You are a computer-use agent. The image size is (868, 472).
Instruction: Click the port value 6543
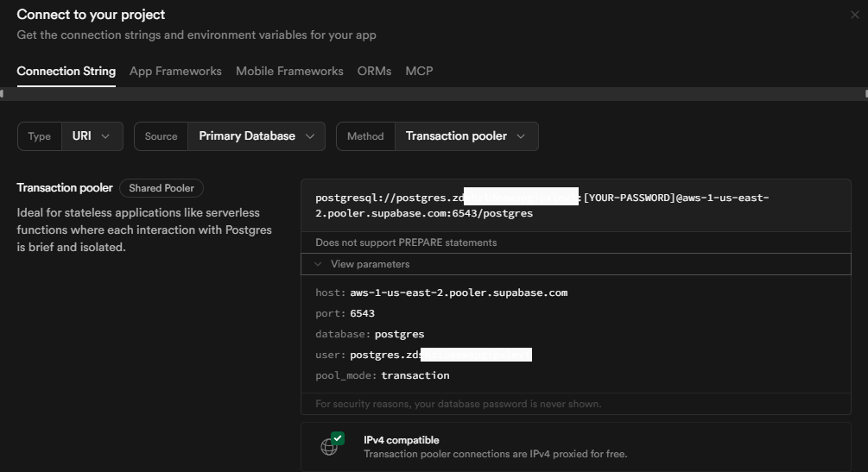pyautogui.click(x=362, y=313)
